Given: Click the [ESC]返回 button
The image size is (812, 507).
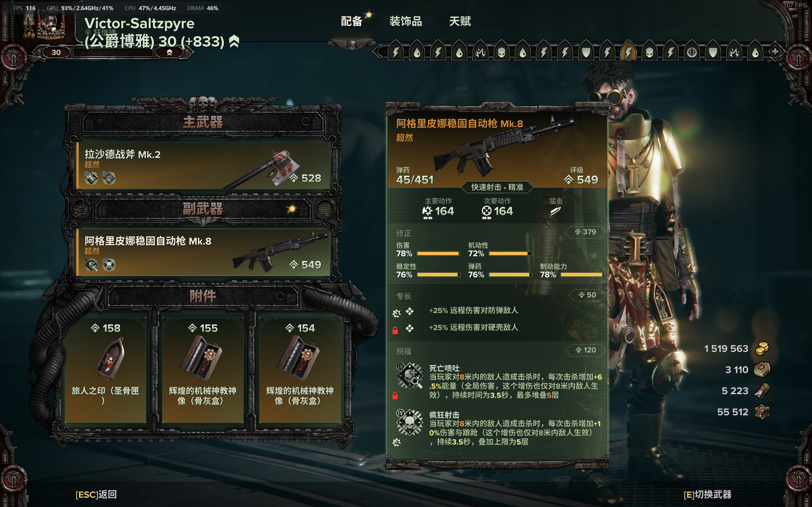Looking at the screenshot, I should [96, 495].
